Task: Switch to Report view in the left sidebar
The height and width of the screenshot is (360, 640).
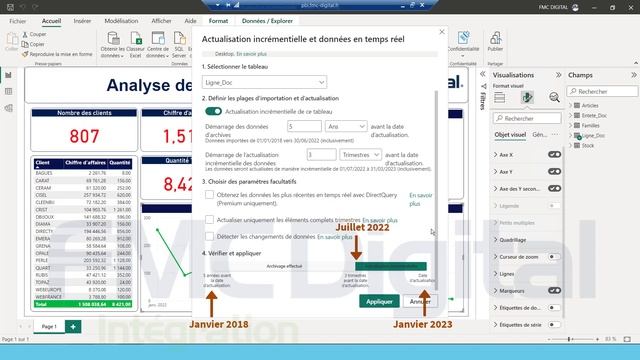Action: [9, 75]
